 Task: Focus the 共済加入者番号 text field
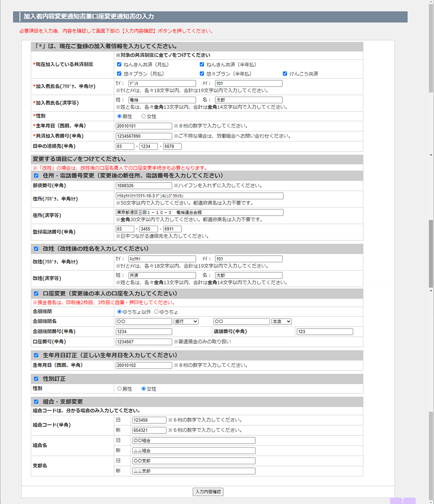(144, 136)
